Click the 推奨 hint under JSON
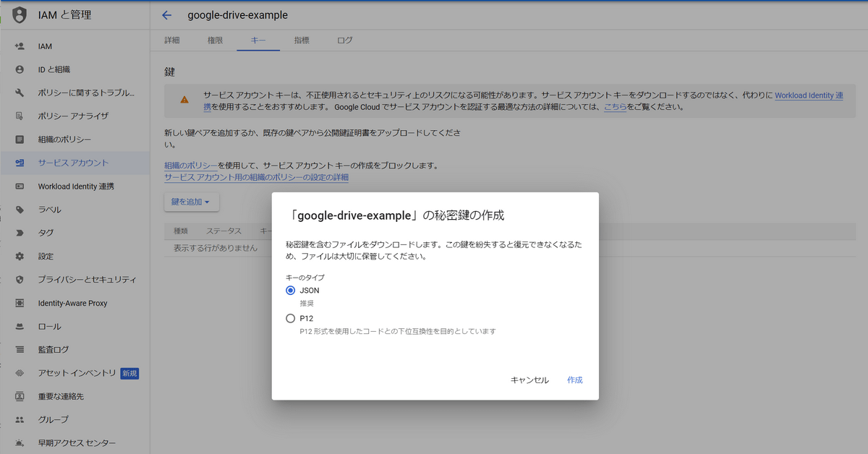The width and height of the screenshot is (868, 454). pyautogui.click(x=307, y=304)
